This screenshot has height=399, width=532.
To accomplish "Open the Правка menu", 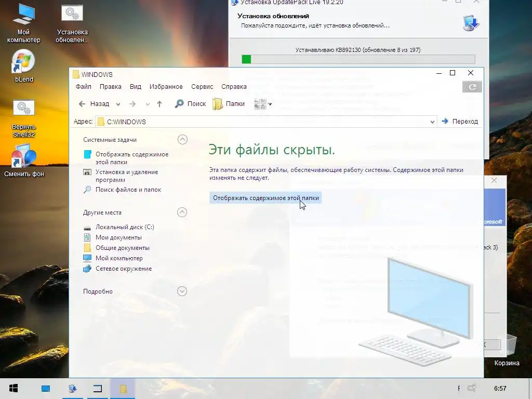I will 110,87.
